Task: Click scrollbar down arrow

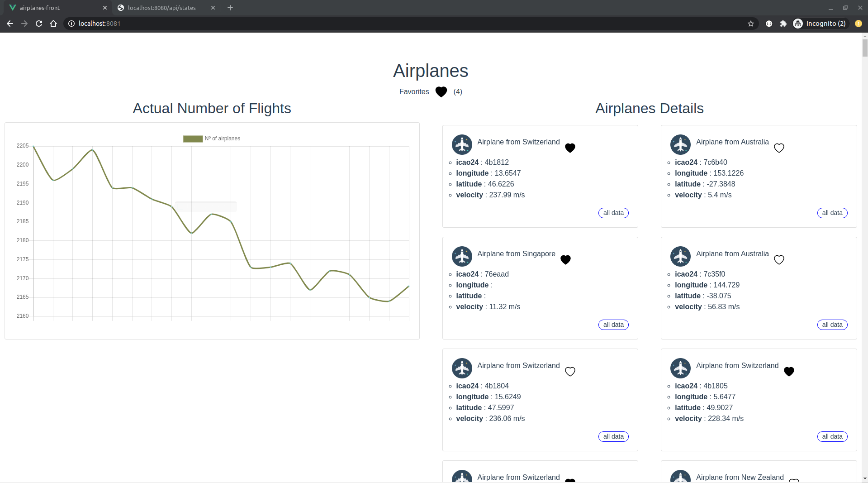Action: (864, 478)
